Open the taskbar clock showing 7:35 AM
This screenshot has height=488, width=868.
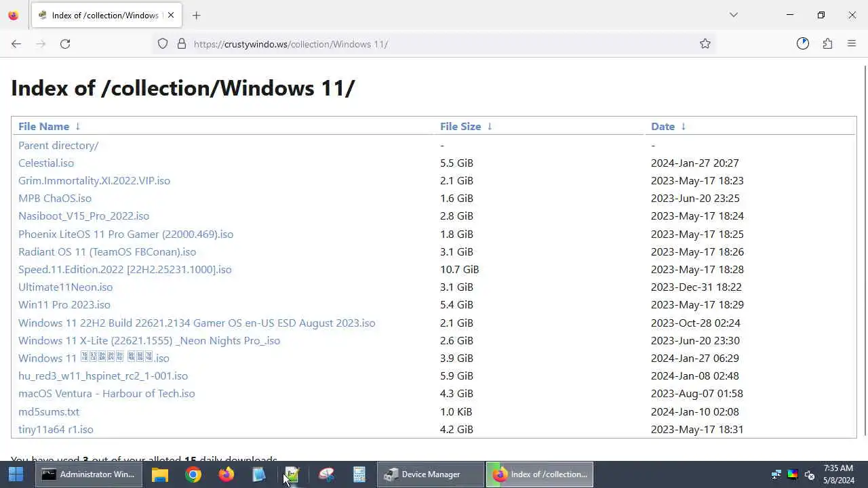[839, 474]
